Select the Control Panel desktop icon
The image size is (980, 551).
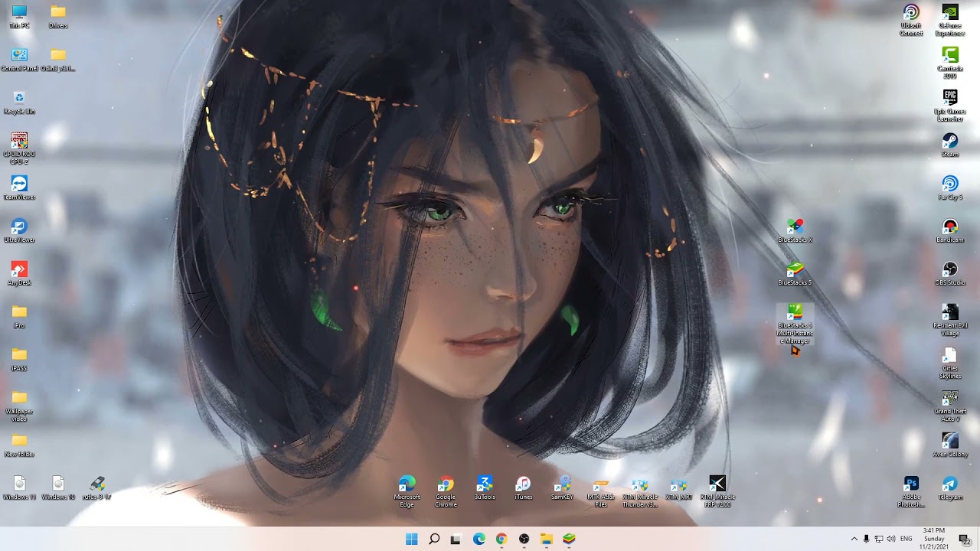tap(19, 60)
